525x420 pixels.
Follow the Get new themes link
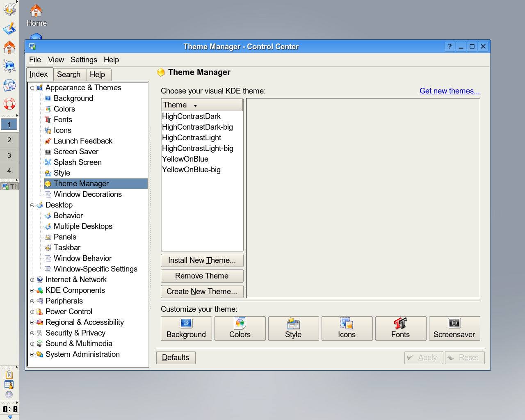[450, 91]
